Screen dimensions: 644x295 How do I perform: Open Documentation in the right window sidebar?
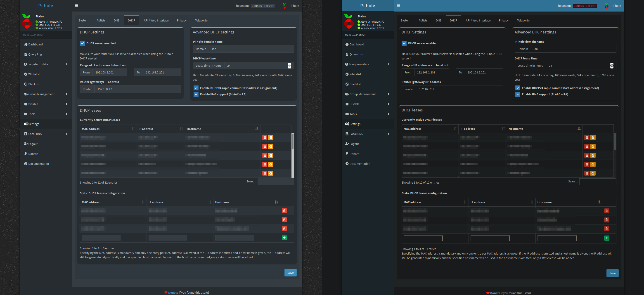tap(358, 164)
